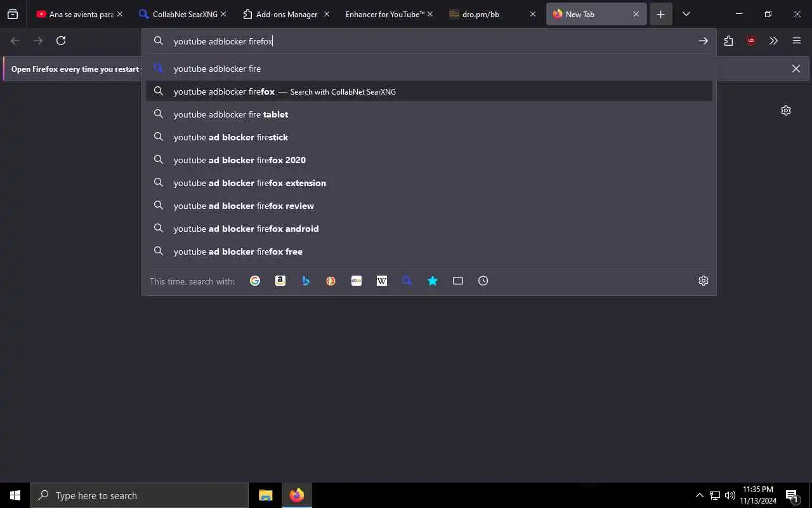Open Firefox application hamburger menu
Screen dimensions: 812x508
tap(797, 41)
